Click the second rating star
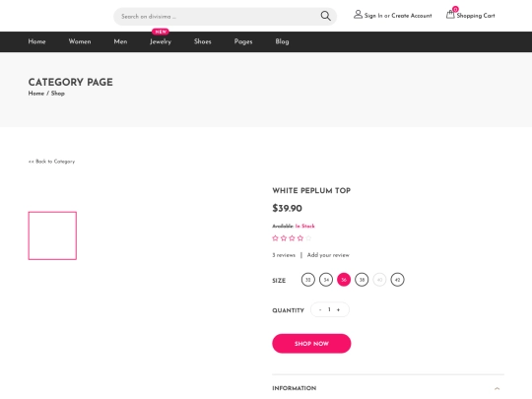The image size is (532, 399). tap(284, 238)
